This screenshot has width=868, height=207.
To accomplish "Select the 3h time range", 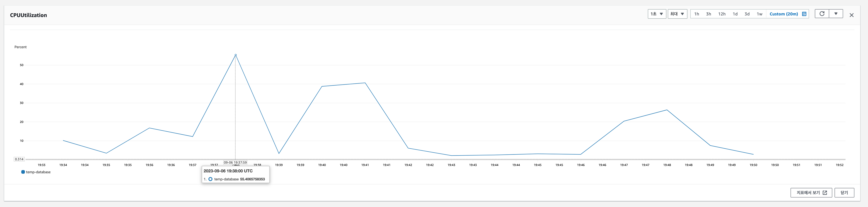I will click(x=709, y=14).
